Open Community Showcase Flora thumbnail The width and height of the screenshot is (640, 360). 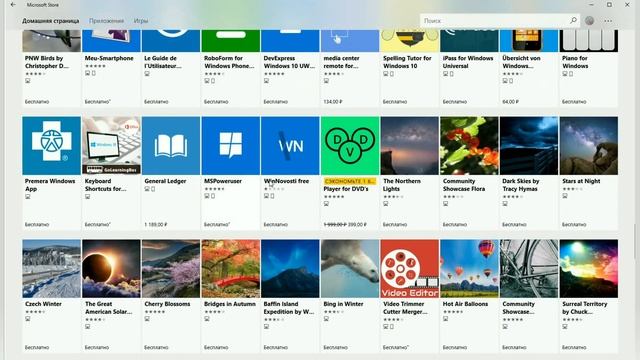[x=469, y=146]
